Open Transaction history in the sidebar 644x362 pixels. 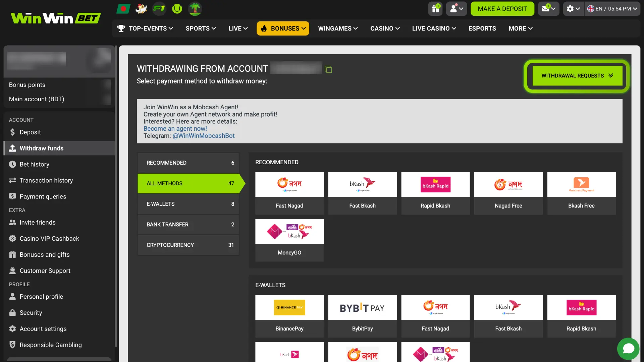coord(59,180)
